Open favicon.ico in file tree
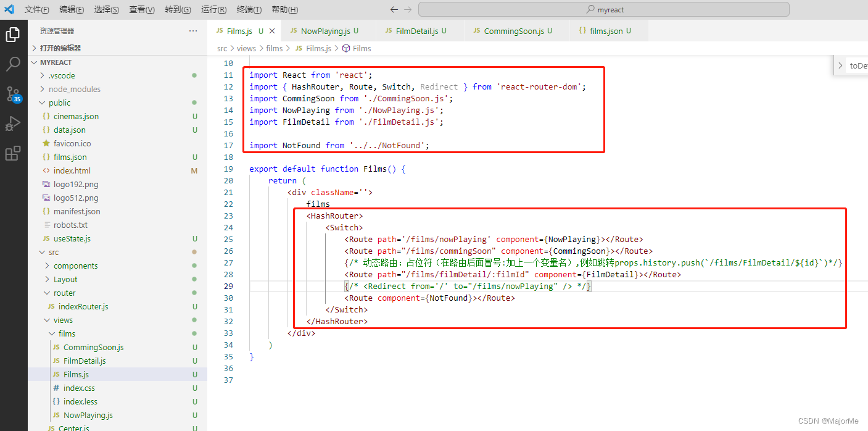868x431 pixels. coord(117,143)
